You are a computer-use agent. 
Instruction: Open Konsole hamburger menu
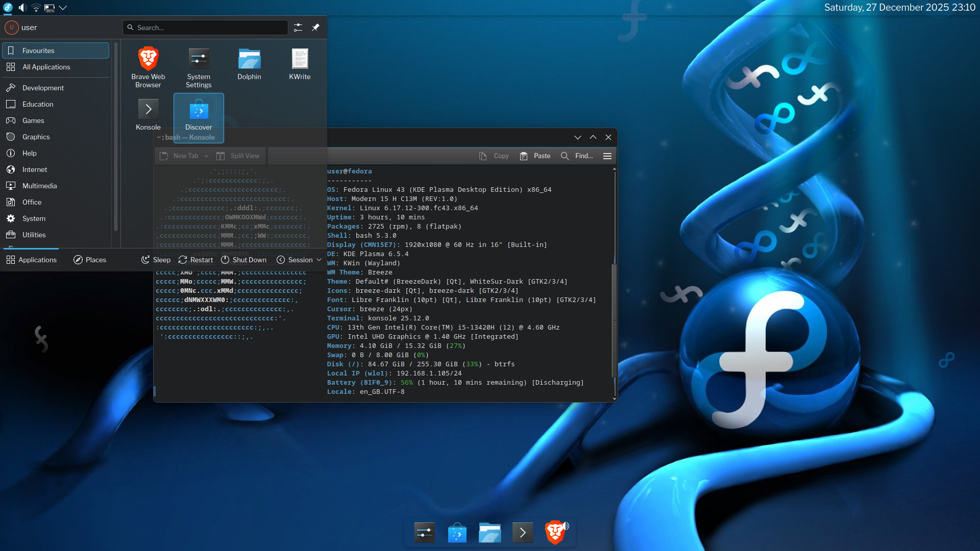click(607, 156)
